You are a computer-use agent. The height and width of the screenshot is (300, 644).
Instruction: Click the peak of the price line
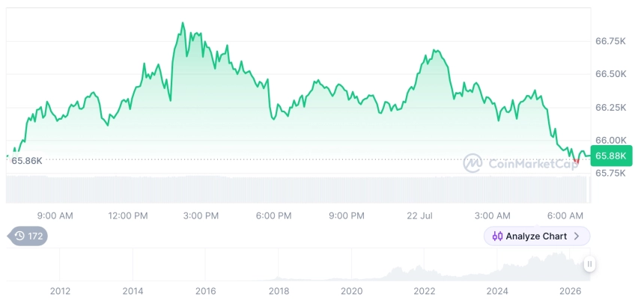pyautogui.click(x=183, y=23)
